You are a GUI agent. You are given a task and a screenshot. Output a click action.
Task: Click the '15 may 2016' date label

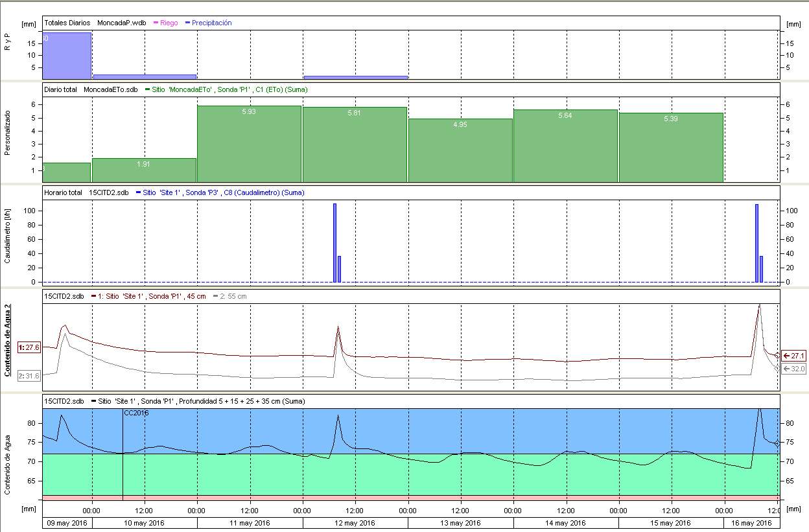click(x=672, y=523)
